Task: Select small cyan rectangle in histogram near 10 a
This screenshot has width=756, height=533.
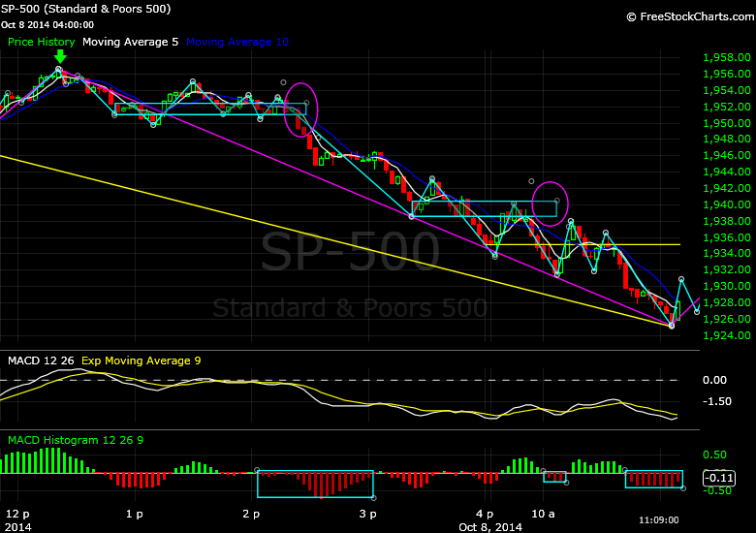Action: [554, 476]
